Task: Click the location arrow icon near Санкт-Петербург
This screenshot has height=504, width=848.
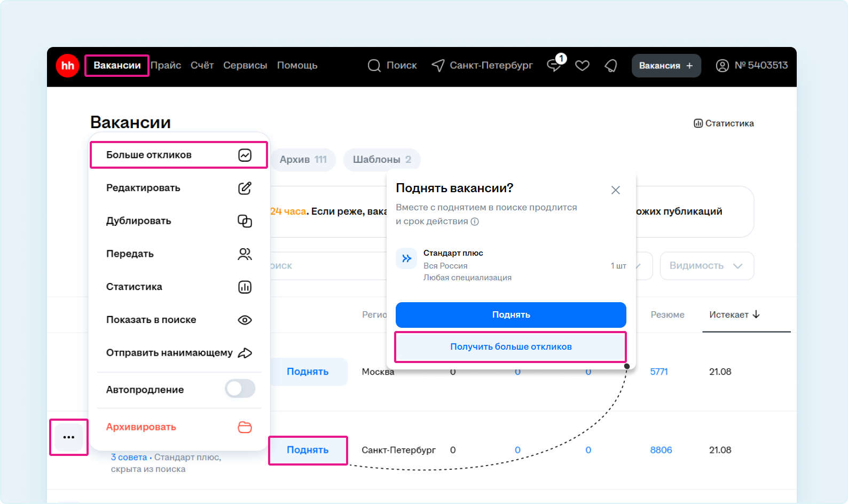Action: coord(438,66)
